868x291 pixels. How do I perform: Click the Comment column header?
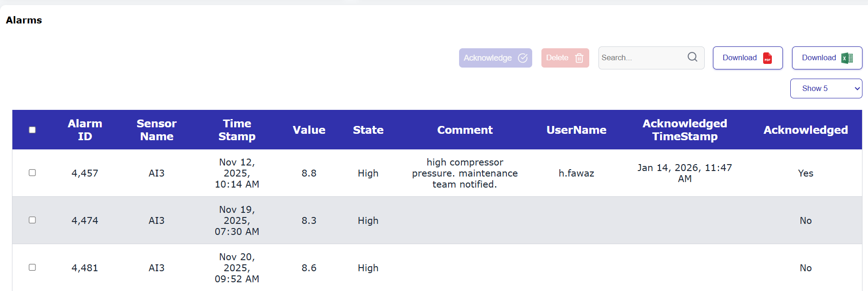465,130
